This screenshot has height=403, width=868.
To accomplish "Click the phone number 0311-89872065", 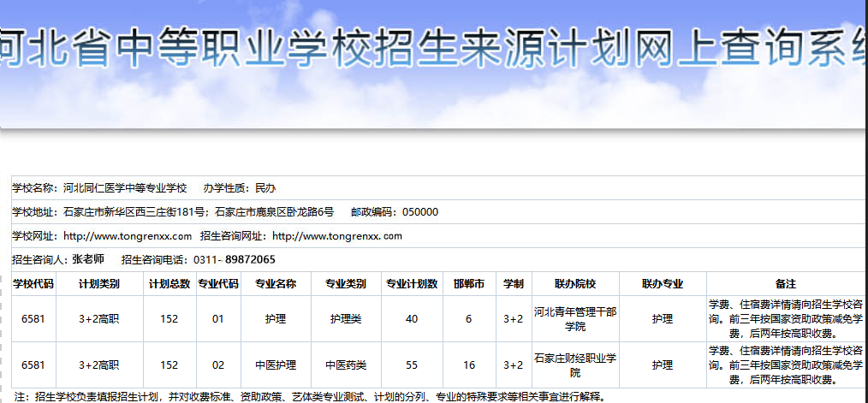I will click(235, 259).
